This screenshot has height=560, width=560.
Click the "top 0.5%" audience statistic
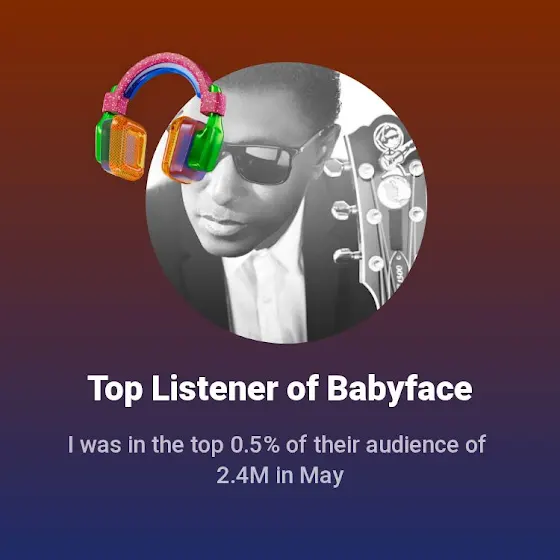coord(235,445)
